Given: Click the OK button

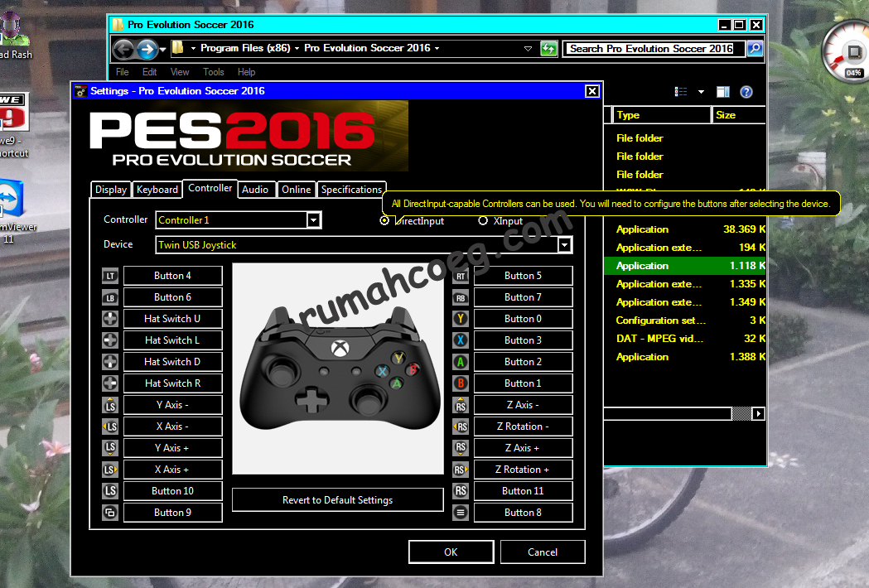Looking at the screenshot, I should [451, 552].
